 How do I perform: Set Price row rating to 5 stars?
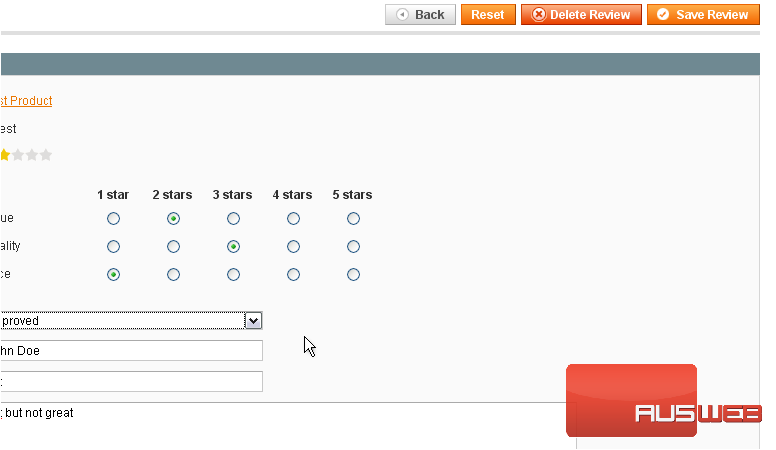pyautogui.click(x=353, y=274)
